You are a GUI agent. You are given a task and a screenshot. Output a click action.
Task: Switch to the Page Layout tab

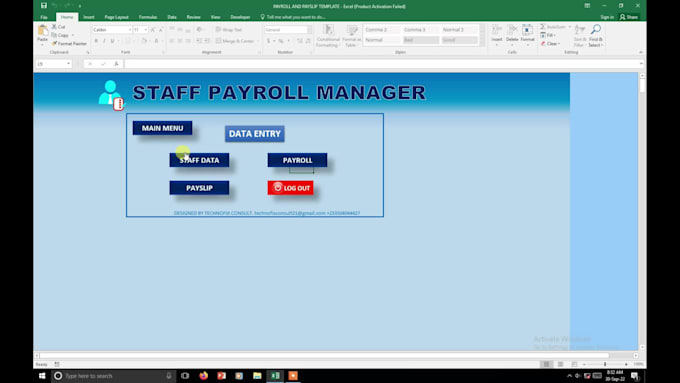click(117, 17)
